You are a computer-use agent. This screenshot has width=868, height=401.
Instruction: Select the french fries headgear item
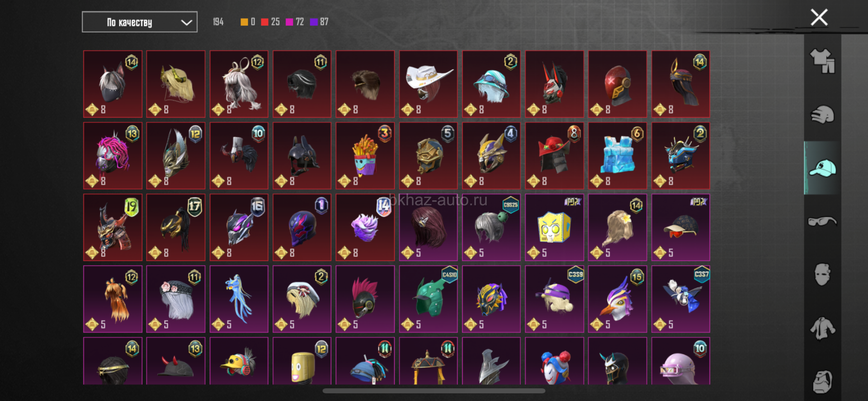point(365,156)
